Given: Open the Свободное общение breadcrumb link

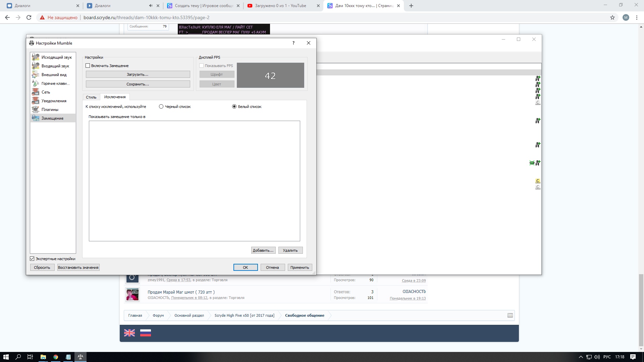Looking at the screenshot, I should click(305, 315).
